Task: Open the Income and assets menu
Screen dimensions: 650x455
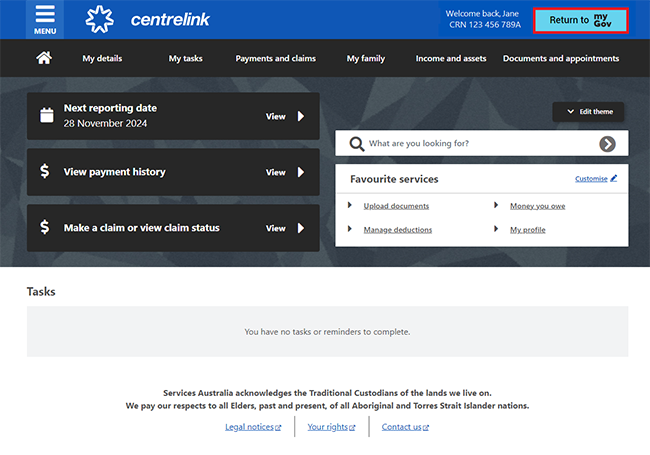Action: click(x=450, y=59)
